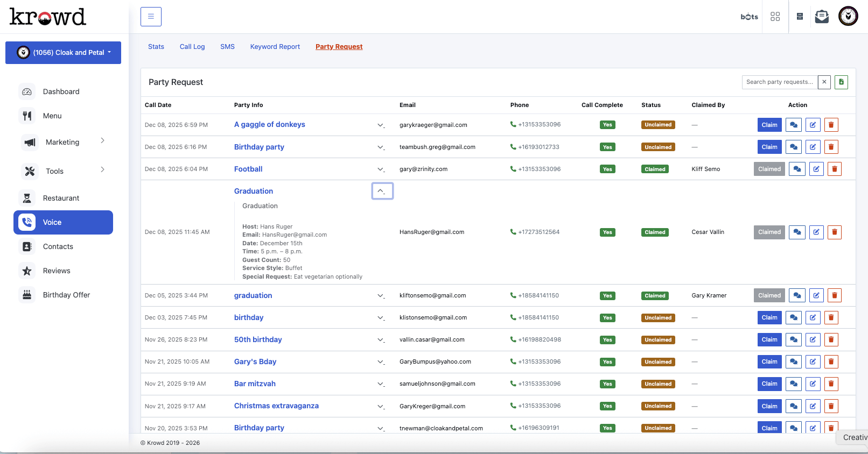The image size is (868, 454).
Task: Open the Cloak and Petal location dropdown
Action: coord(63,53)
